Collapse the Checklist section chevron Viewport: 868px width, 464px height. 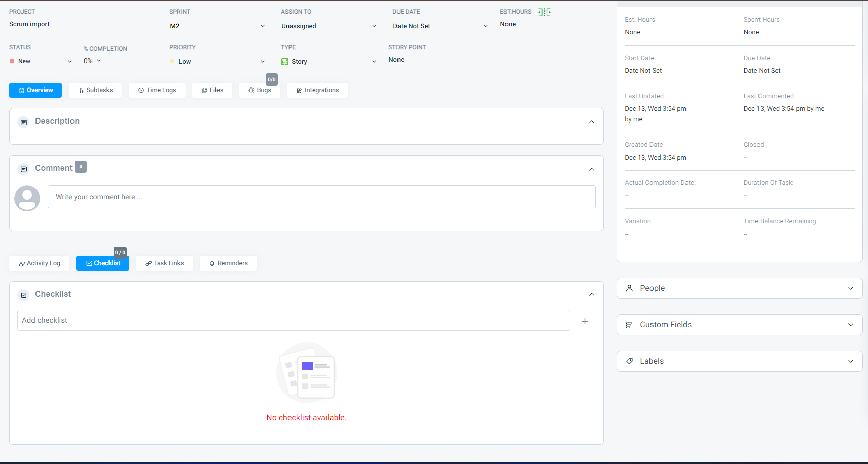[x=591, y=294]
